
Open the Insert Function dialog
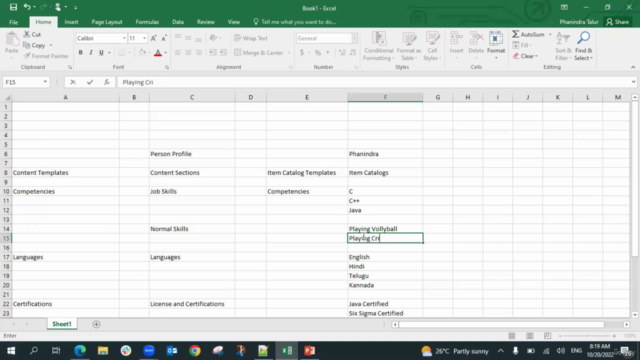pos(107,82)
